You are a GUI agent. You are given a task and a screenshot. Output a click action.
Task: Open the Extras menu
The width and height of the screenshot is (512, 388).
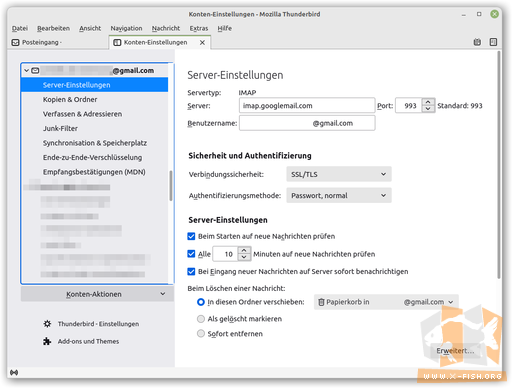[x=199, y=28]
